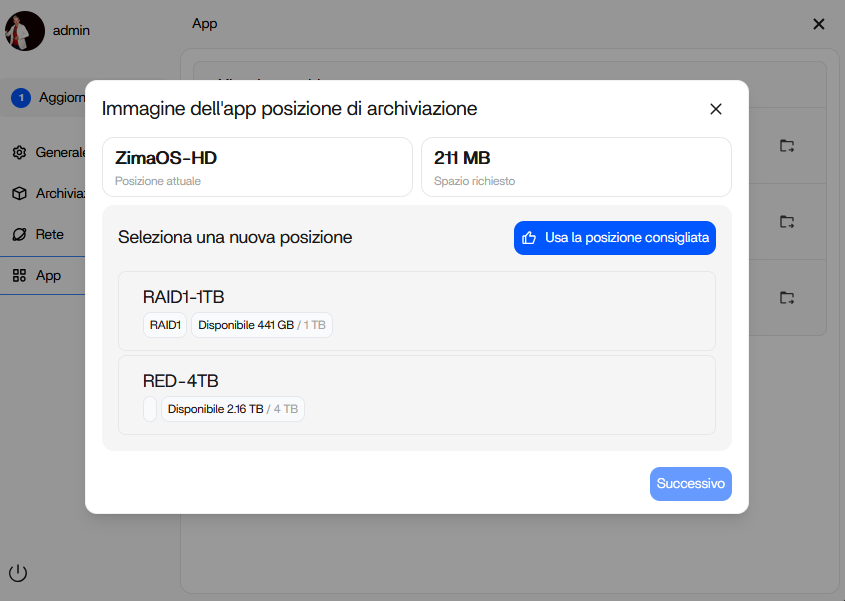Click the 211 MB required space card
The height and width of the screenshot is (601, 845).
pyautogui.click(x=576, y=167)
